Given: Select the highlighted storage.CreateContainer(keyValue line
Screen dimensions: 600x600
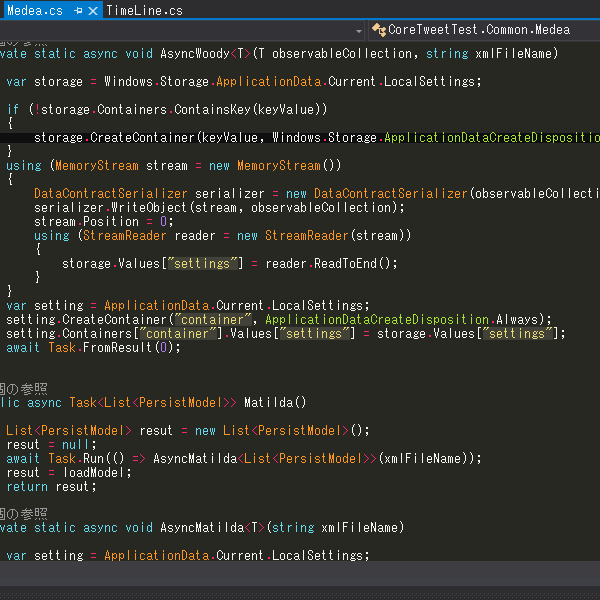Looking at the screenshot, I should pyautogui.click(x=317, y=137).
